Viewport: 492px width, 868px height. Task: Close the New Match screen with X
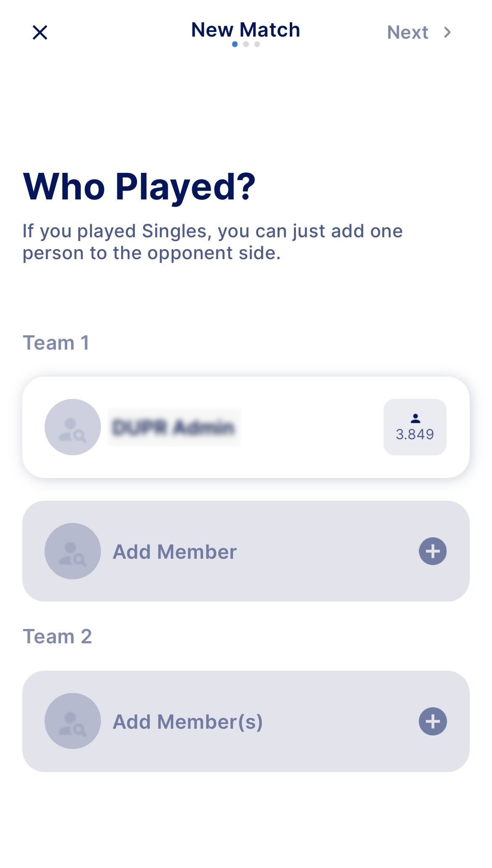coord(40,32)
